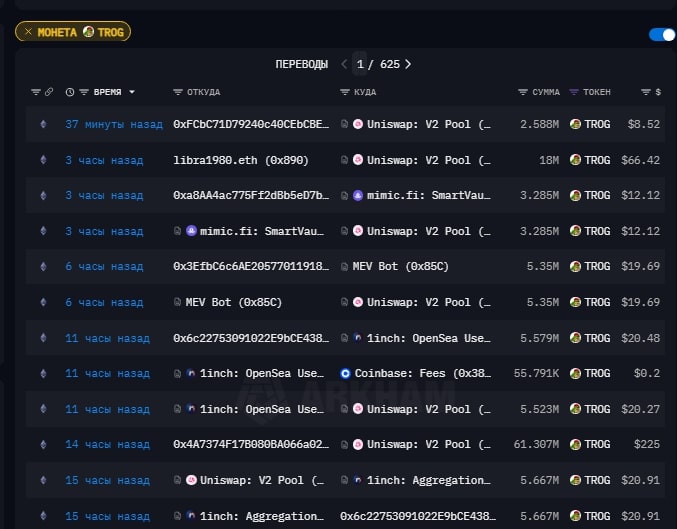Open Uniswap V2 Pool sender in 15 часы row

[x=262, y=480]
